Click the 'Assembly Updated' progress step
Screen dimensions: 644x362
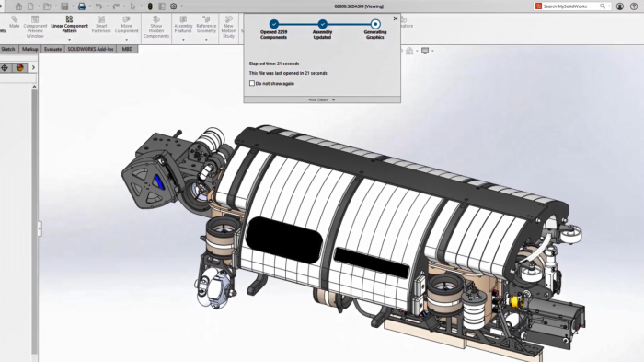(x=322, y=29)
